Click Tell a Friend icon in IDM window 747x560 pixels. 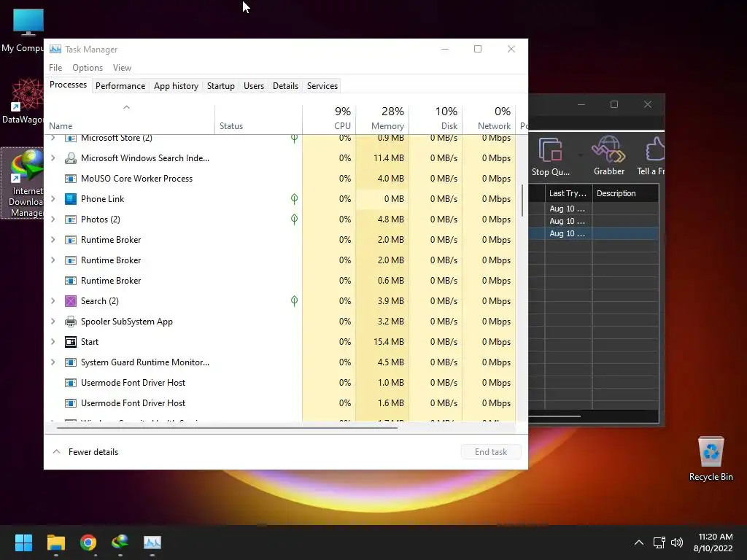coord(655,149)
